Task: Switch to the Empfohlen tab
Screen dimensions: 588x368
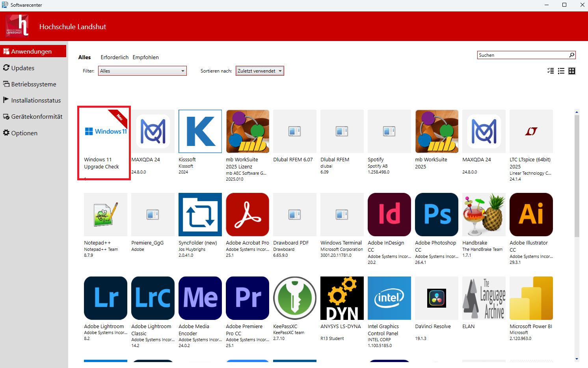Action: pyautogui.click(x=145, y=57)
